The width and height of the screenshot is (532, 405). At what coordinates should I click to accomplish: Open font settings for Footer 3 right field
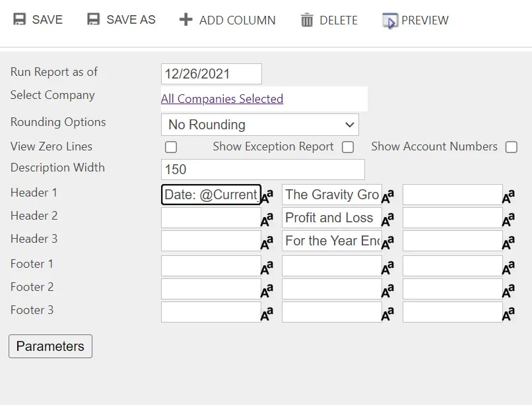tap(509, 313)
